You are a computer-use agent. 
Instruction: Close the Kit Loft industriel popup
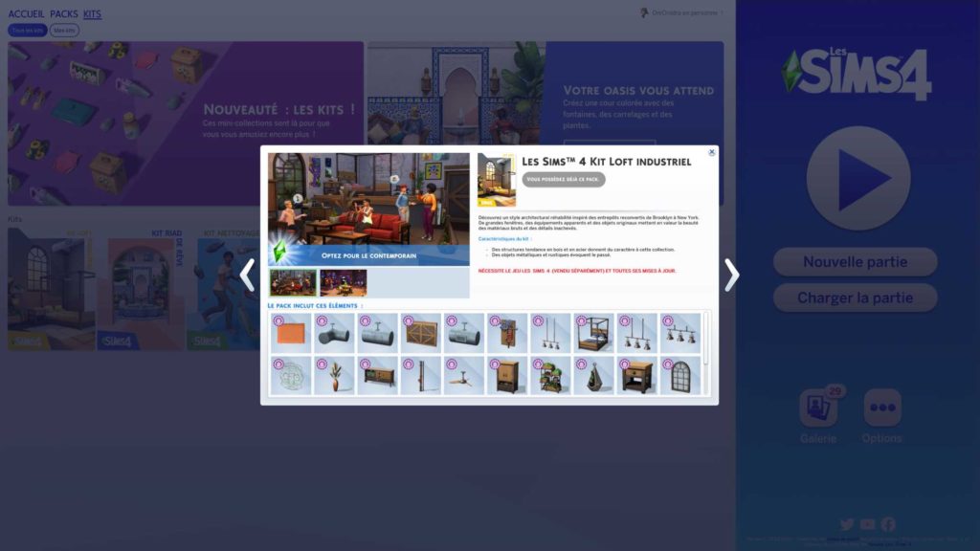coord(711,152)
